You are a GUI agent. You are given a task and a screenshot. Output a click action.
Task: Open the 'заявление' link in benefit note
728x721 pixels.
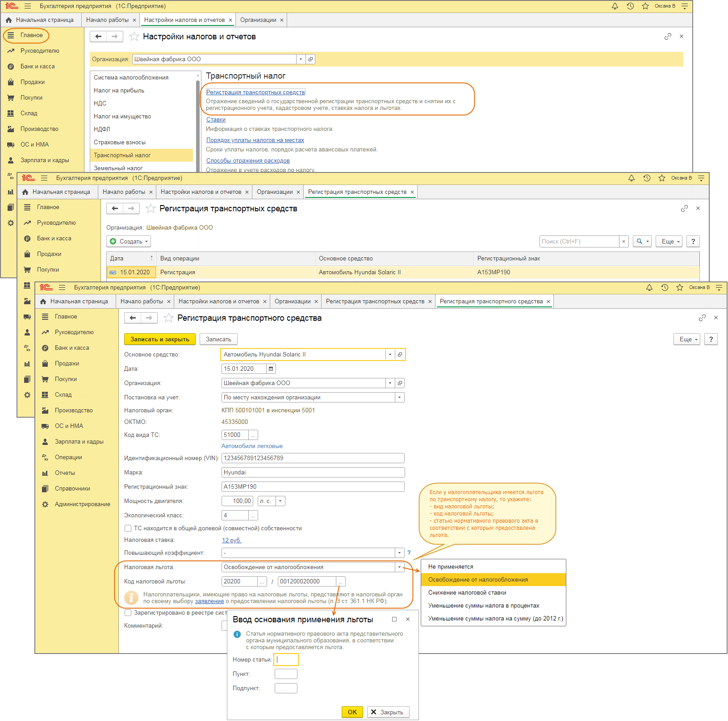(209, 601)
